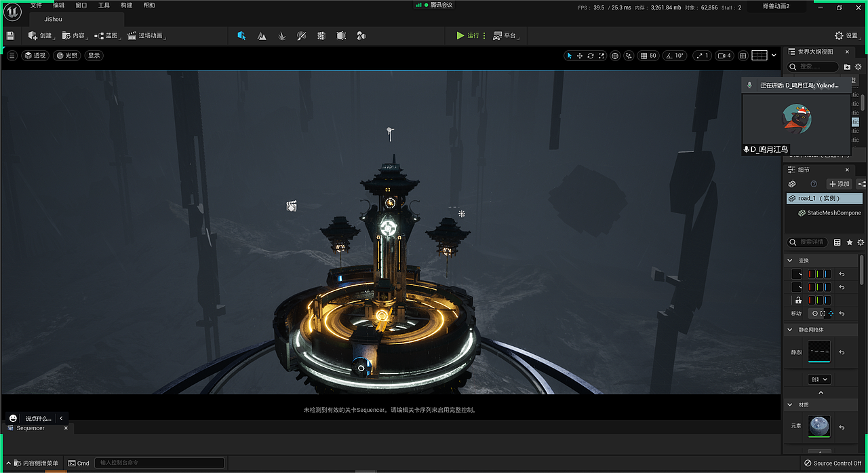Switch to Mesh Paint mode
The image size is (868, 473).
(x=302, y=35)
